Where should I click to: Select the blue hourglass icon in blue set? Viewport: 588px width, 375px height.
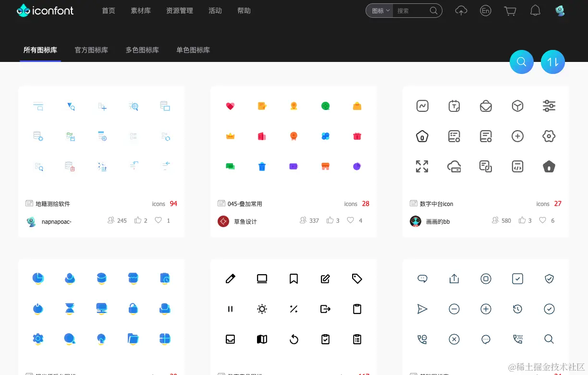(x=70, y=309)
